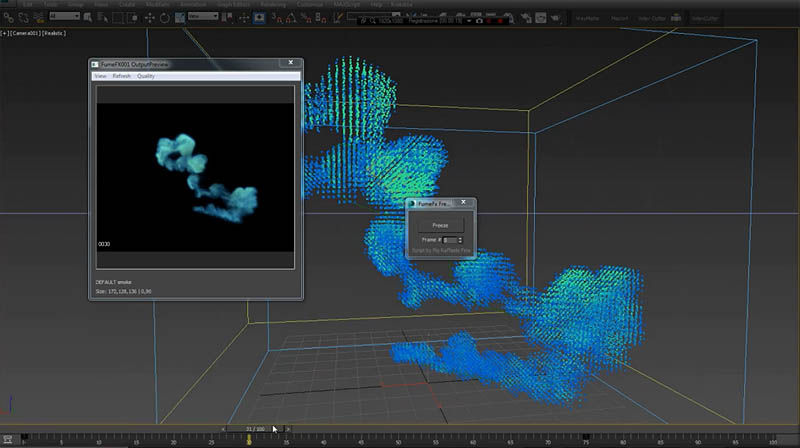Click Refresh in the OutputPreview window
Image resolution: width=800 pixels, height=448 pixels.
[x=121, y=76]
